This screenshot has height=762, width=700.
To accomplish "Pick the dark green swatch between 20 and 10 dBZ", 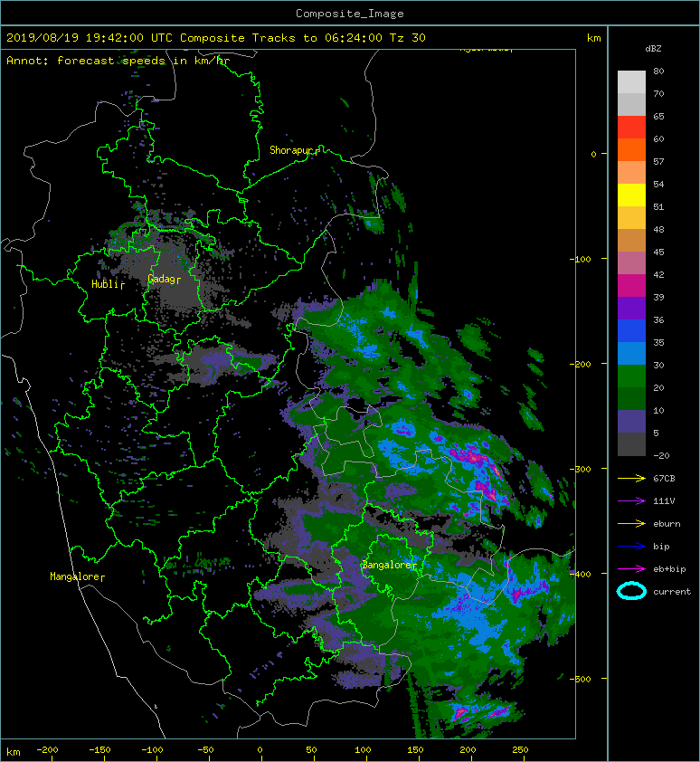I will point(631,398).
